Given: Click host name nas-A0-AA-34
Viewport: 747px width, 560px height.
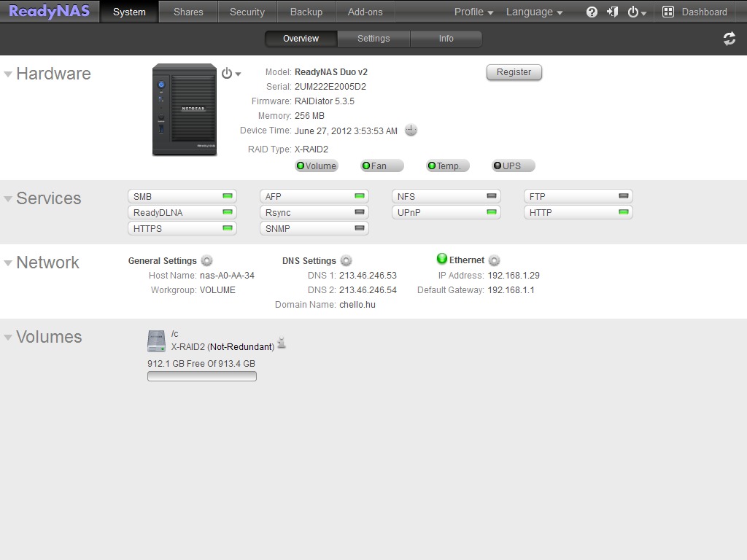Looking at the screenshot, I should tap(228, 275).
